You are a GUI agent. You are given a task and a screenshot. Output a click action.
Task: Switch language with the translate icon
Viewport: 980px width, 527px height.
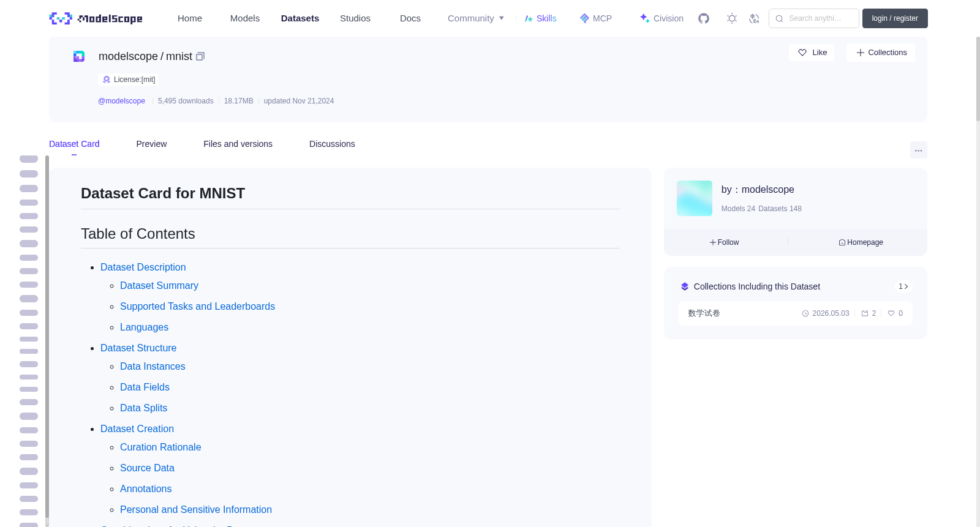tap(754, 18)
